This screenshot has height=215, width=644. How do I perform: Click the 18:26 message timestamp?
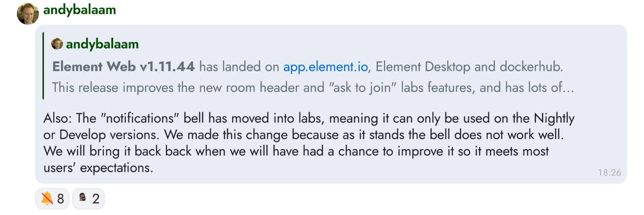609,173
